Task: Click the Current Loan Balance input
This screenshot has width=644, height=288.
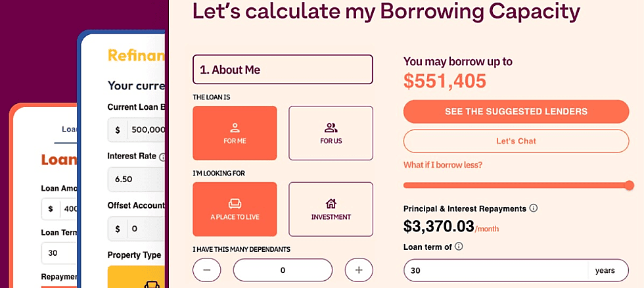Action: tap(146, 130)
